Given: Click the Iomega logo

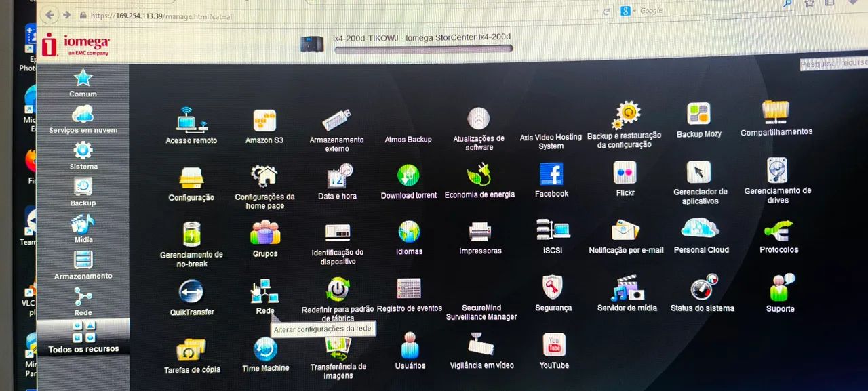Looking at the screenshot, I should (75, 45).
